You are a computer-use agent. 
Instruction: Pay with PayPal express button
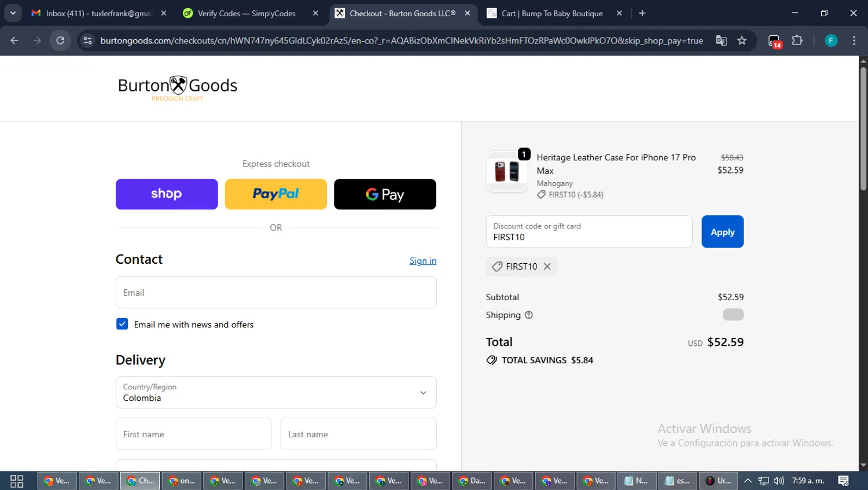coord(275,194)
